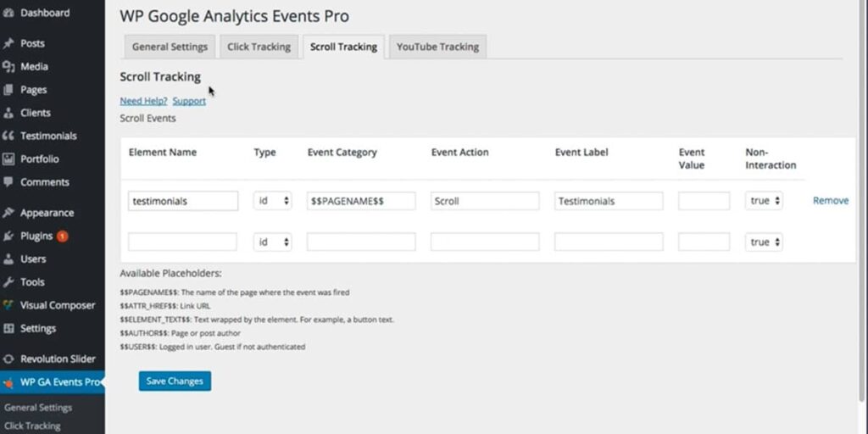Remove the testimonials scroll event row
The height and width of the screenshot is (434, 868).
coord(831,201)
